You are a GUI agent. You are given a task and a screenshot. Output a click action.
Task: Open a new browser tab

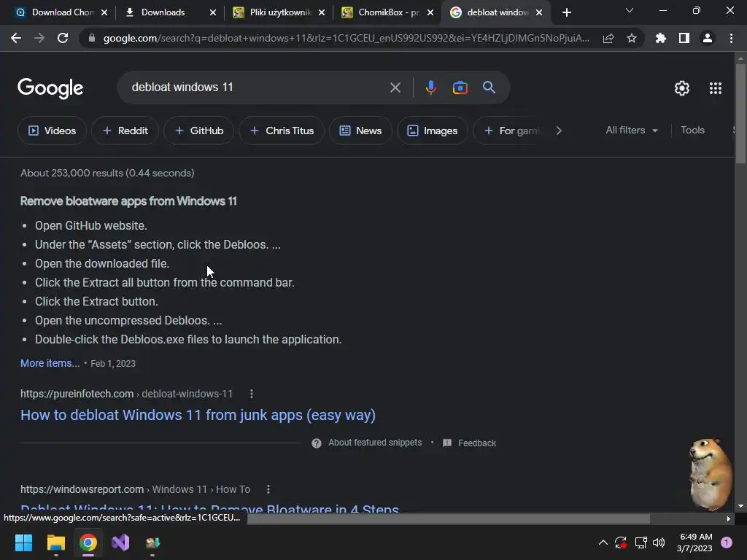coord(566,12)
